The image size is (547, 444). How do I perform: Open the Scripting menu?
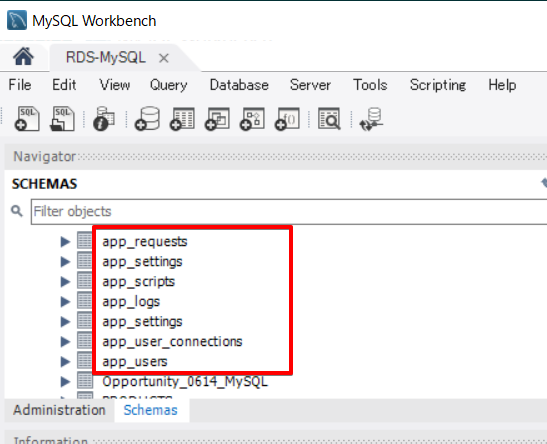438,85
